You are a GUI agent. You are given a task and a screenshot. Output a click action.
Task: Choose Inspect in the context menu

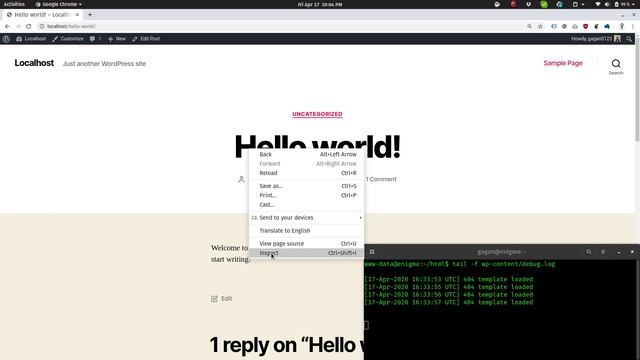pyautogui.click(x=307, y=253)
